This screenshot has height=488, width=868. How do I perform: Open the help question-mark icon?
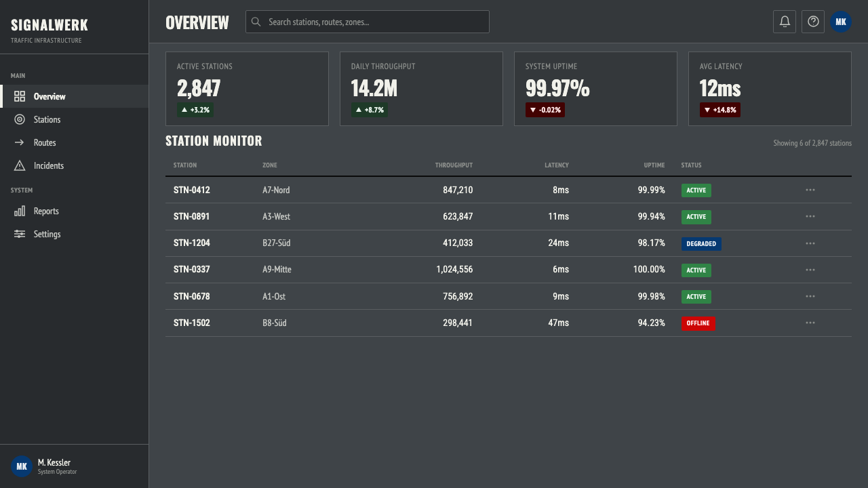coord(813,22)
